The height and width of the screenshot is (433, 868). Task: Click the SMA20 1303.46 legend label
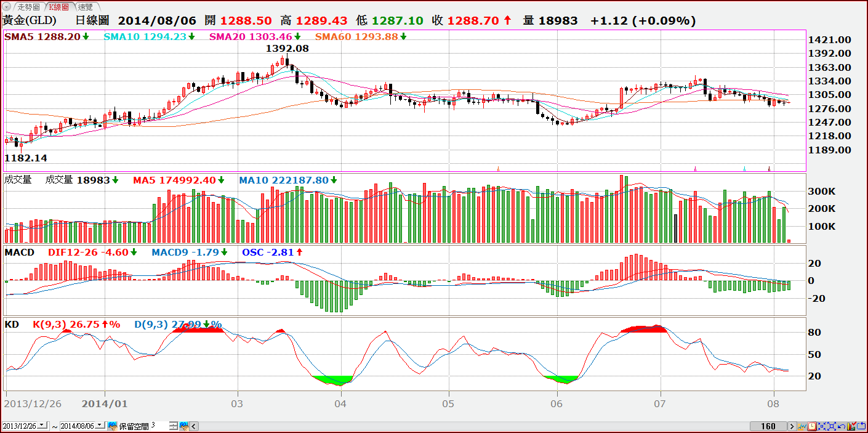(x=251, y=36)
